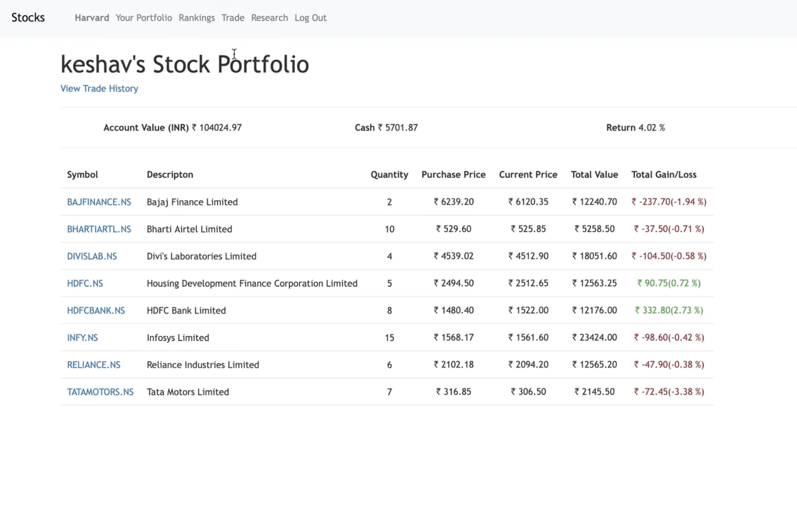Screen dimensions: 797x532
Task: Click the Stocks brand logo
Action: point(28,17)
